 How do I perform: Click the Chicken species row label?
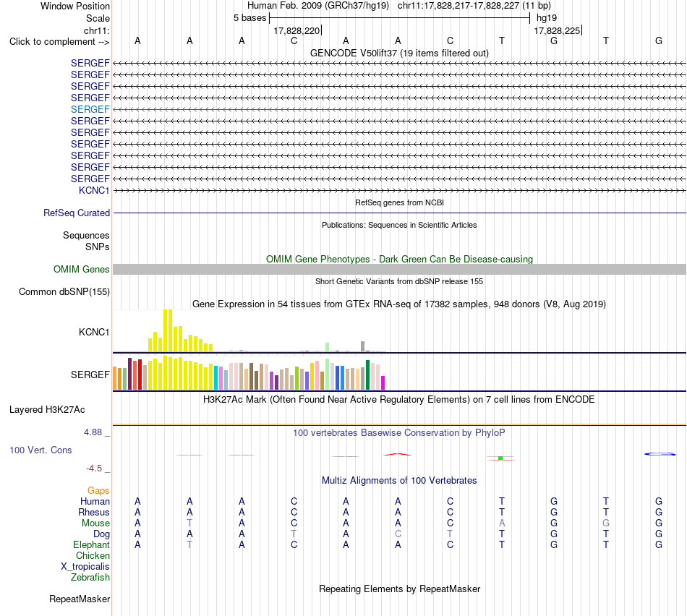(x=93, y=555)
